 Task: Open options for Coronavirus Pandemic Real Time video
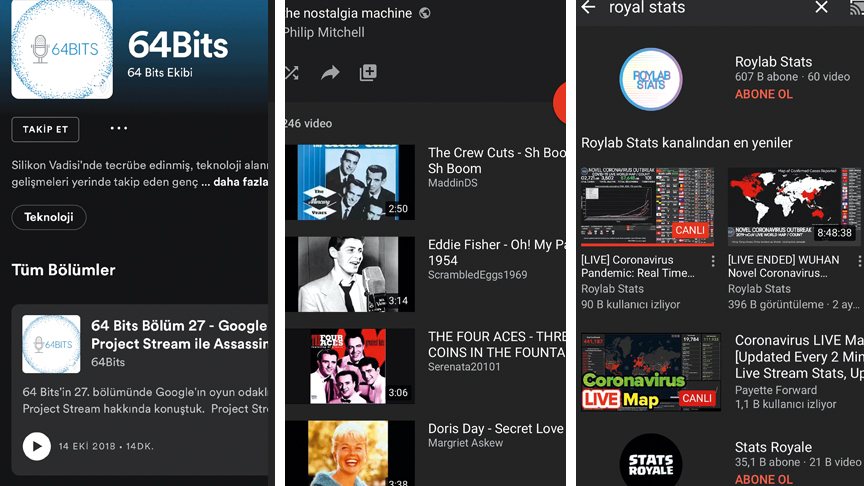(713, 261)
